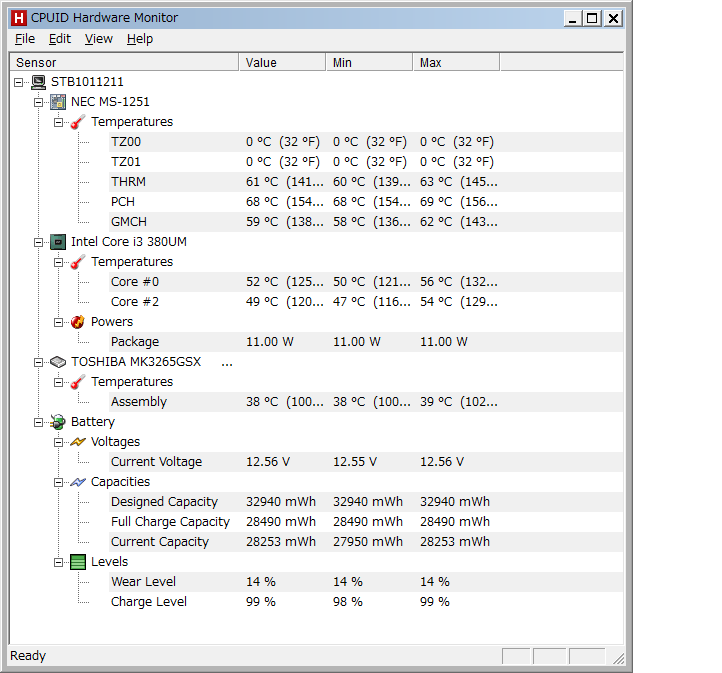Click the 12.55 V minimum voltage

[x=355, y=462]
